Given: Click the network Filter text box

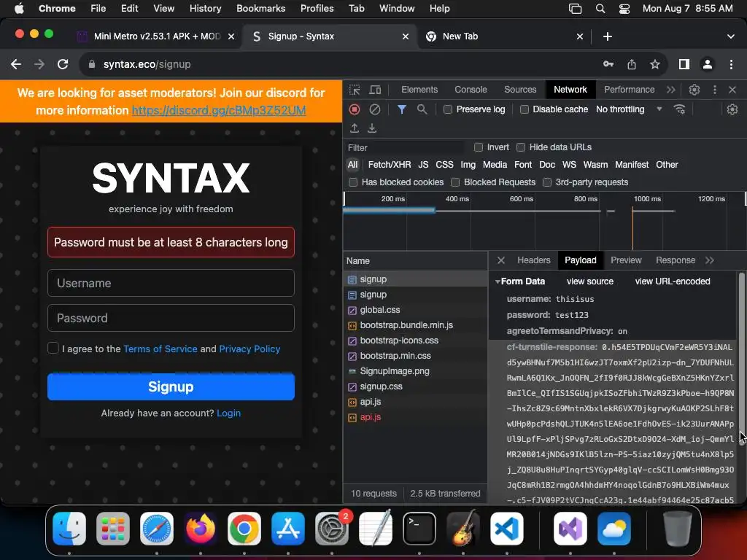Looking at the screenshot, I should tap(405, 147).
